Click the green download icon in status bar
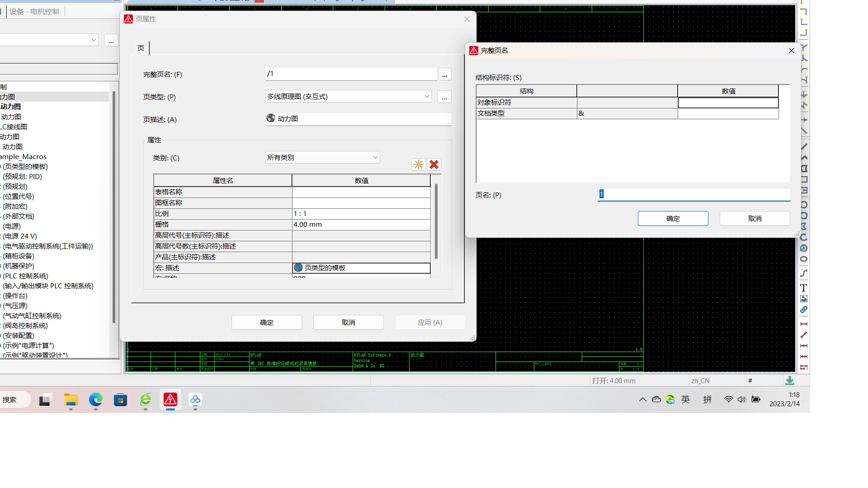868x488 pixels. (789, 380)
